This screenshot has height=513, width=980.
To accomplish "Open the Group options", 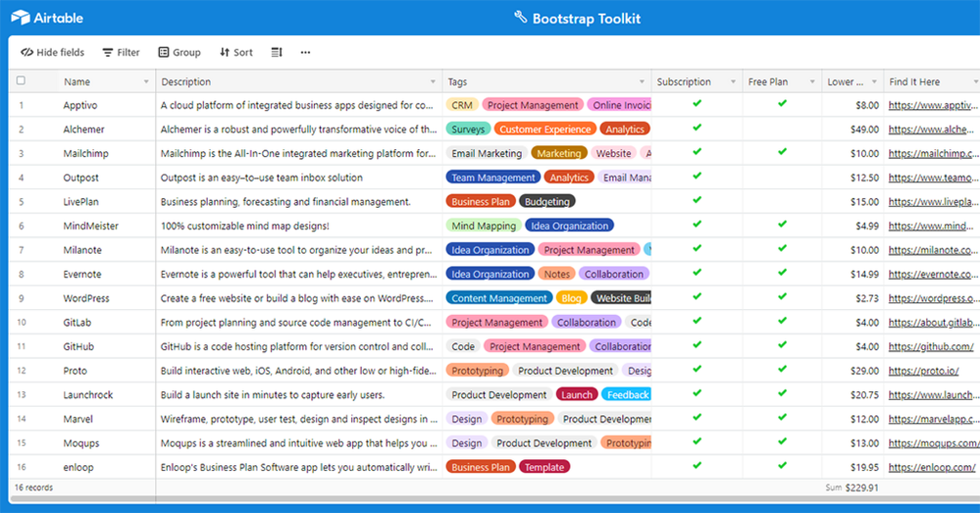I will (179, 53).
